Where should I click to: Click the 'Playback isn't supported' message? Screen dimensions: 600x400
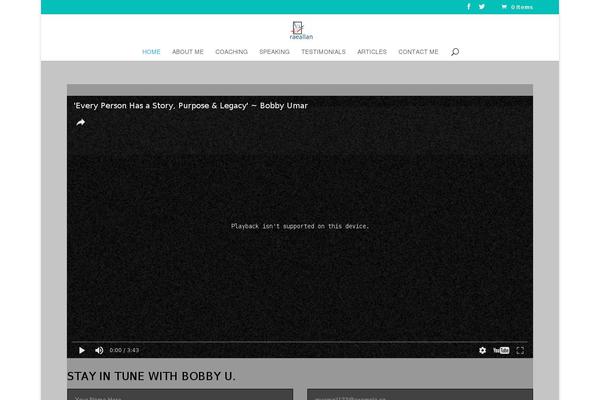coord(300,226)
